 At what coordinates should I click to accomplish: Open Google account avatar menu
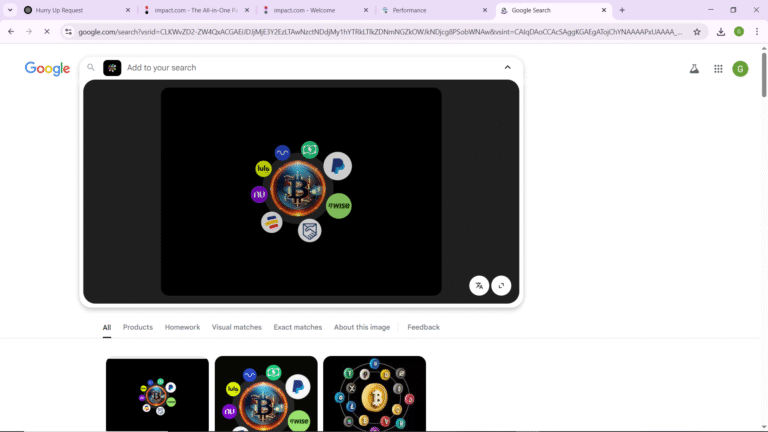[740, 69]
